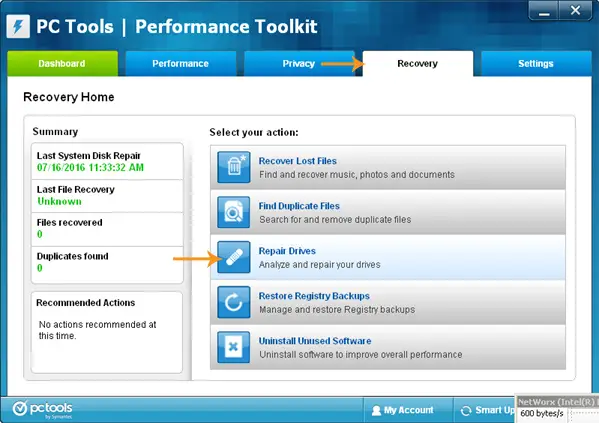Image resolution: width=599 pixels, height=423 pixels.
Task: Switch to the Dashboard tab
Action: (x=62, y=63)
